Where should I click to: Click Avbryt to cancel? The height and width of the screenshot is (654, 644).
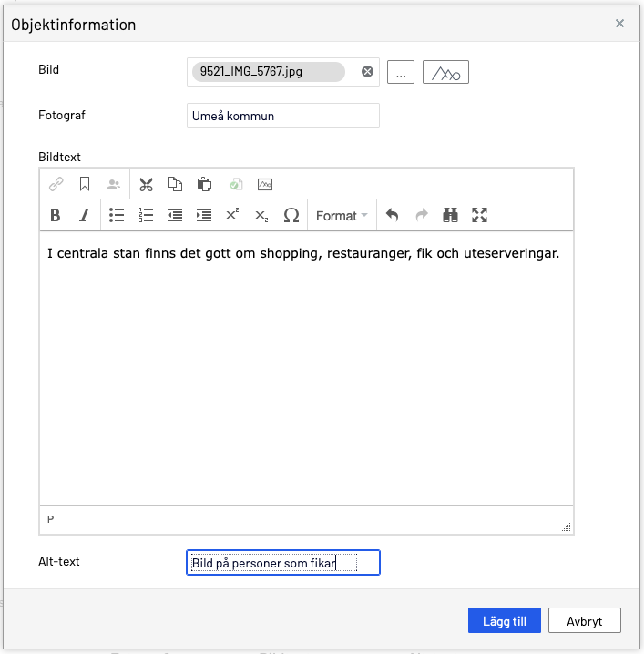click(x=585, y=620)
